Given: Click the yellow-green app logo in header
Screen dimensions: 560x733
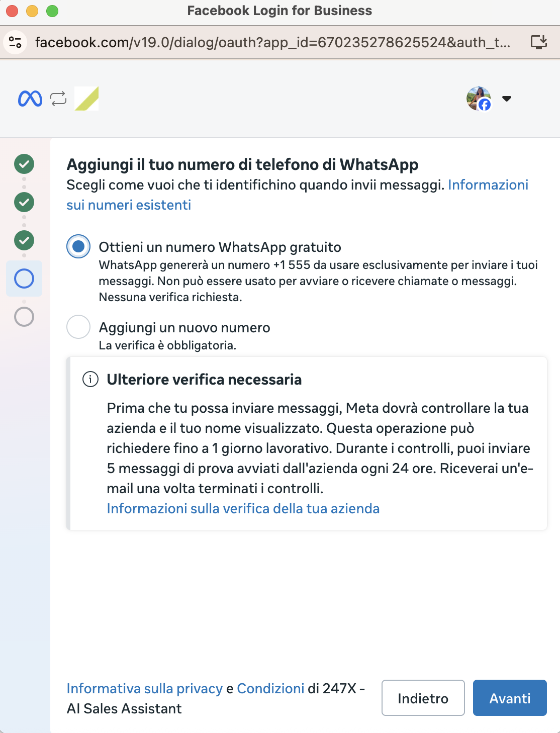Looking at the screenshot, I should coord(86,99).
